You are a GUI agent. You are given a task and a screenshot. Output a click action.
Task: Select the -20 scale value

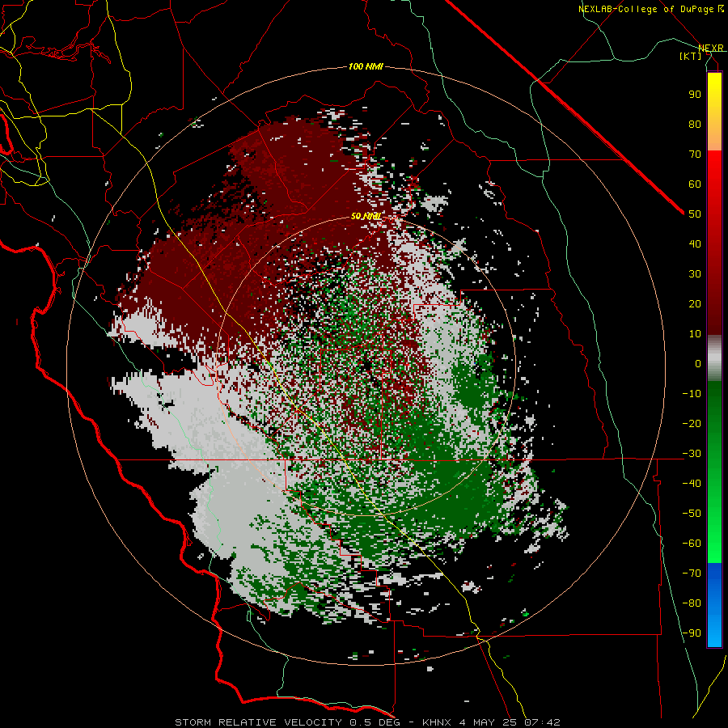click(x=692, y=423)
